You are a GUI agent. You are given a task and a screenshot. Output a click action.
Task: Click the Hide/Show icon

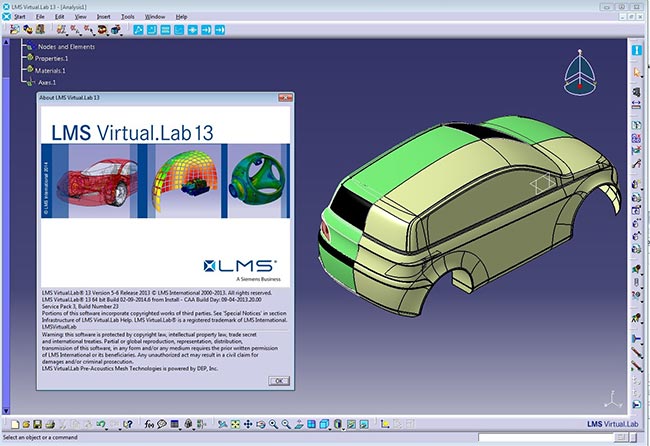[x=351, y=424]
